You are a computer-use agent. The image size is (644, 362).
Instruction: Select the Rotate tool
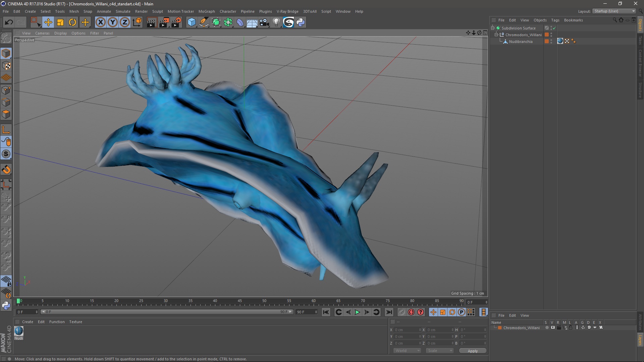point(72,22)
